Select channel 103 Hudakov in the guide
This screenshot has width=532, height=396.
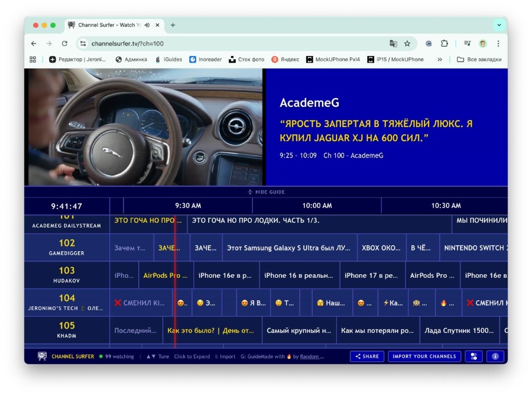pyautogui.click(x=67, y=275)
